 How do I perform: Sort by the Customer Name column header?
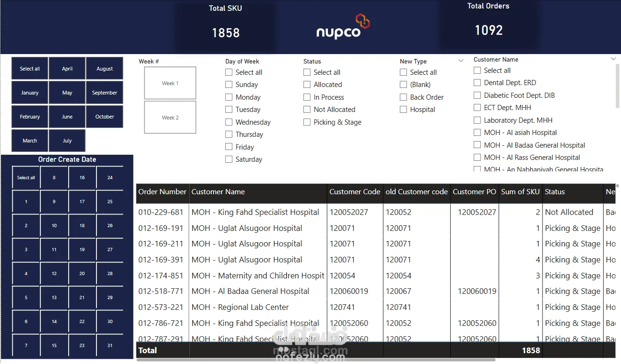(258, 192)
